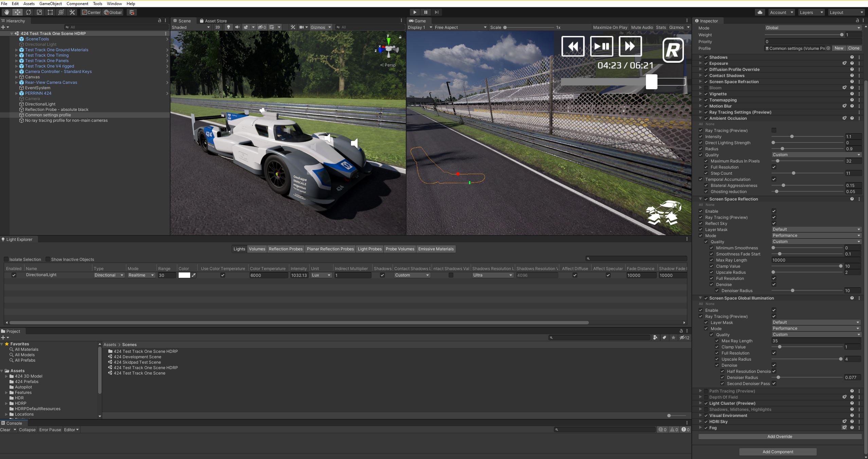Screen dimensions: 868x459
Task: Open the Layers dropdown
Action: pyautogui.click(x=811, y=12)
